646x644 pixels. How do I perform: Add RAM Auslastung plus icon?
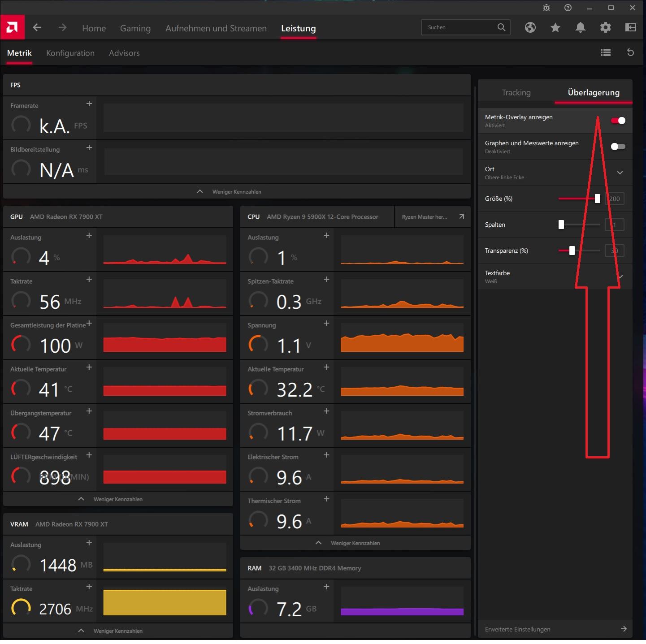click(x=326, y=587)
